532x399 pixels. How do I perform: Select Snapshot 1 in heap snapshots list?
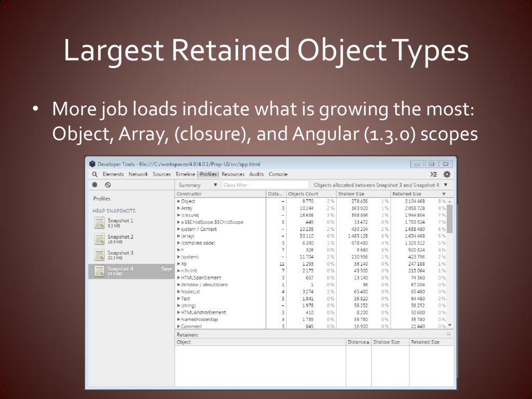pos(131,223)
